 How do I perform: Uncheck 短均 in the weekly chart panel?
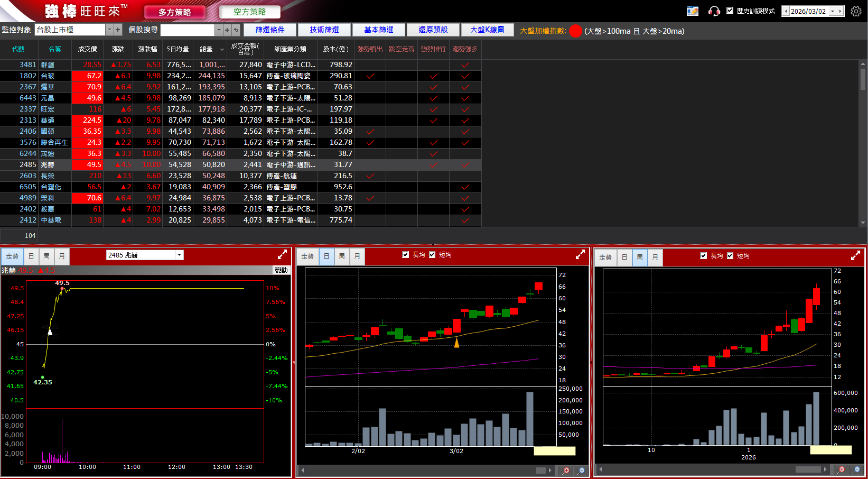click(730, 256)
